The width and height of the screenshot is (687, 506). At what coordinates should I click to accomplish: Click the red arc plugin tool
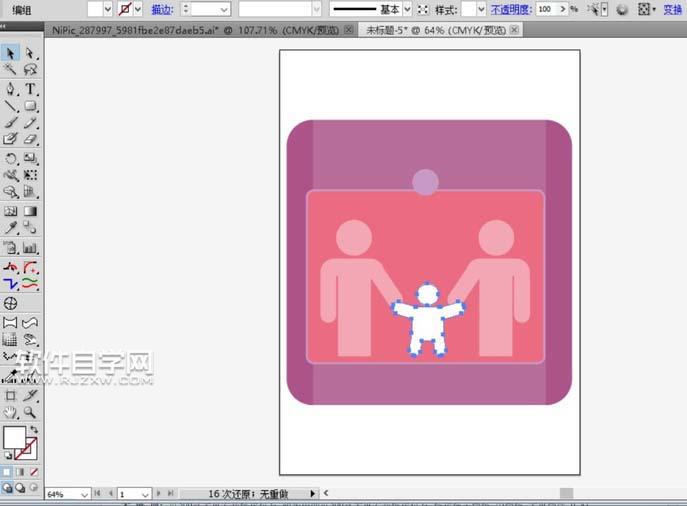[x=30, y=267]
